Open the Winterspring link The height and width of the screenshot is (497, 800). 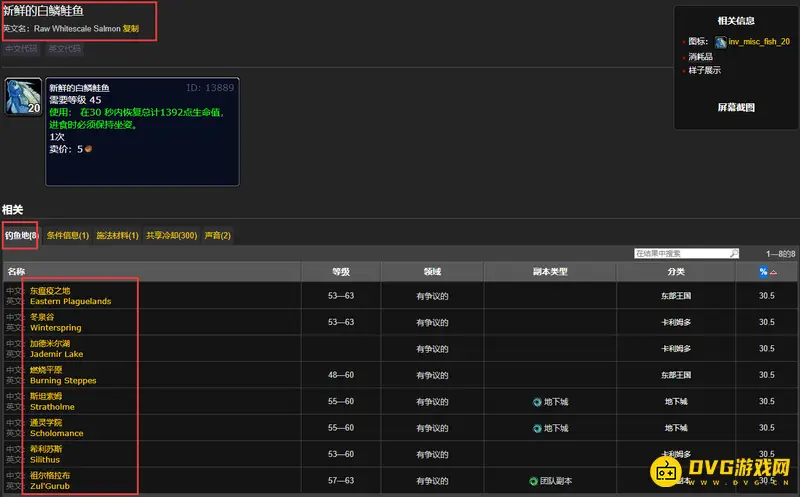point(56,328)
